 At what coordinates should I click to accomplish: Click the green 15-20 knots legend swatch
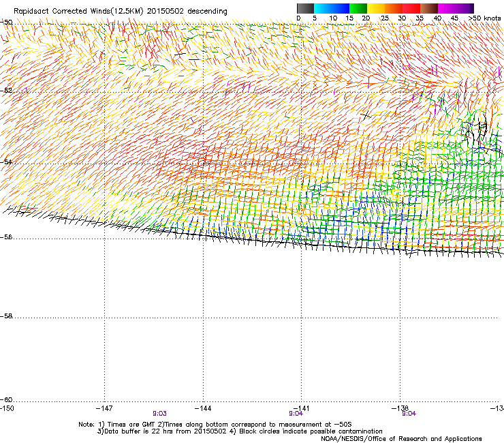pyautogui.click(x=358, y=8)
